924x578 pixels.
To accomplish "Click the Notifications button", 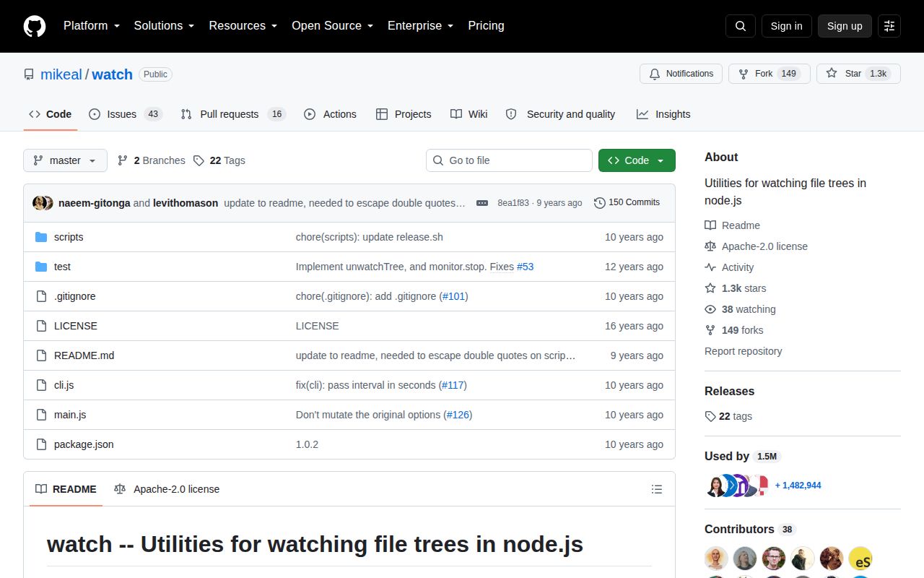I will (x=681, y=74).
